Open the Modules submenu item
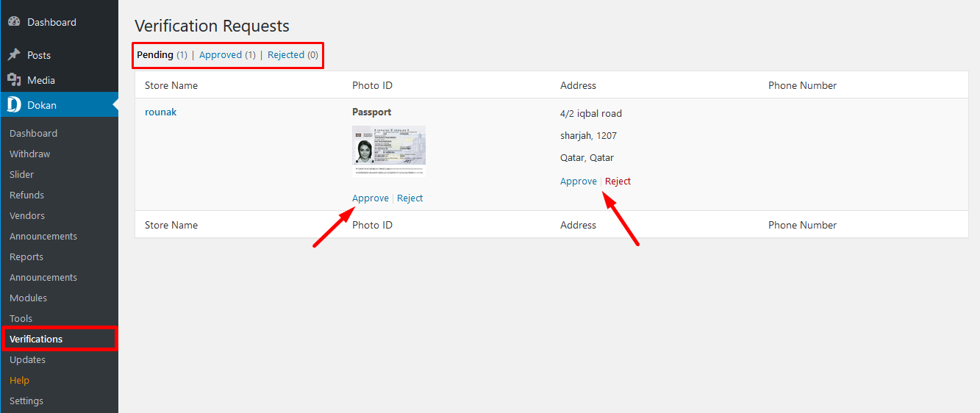The height and width of the screenshot is (413, 980). [x=28, y=298]
